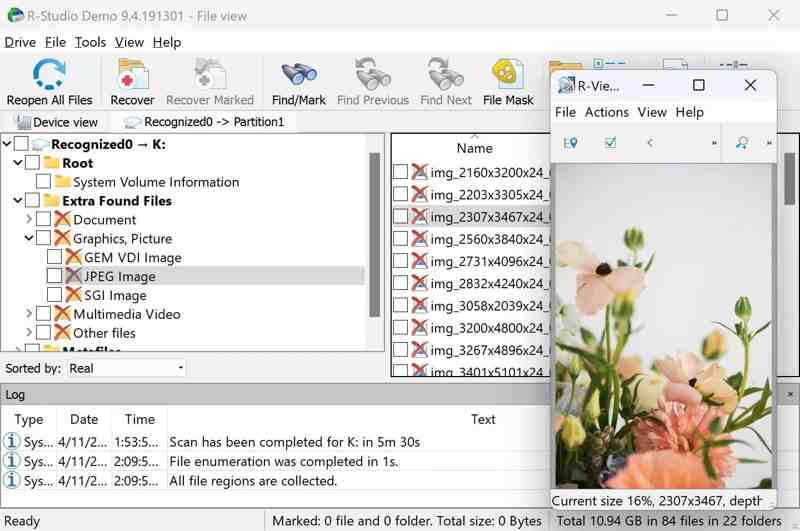Click the mark-file checkbox icon in R-Viewer
Viewport: 800px width, 531px height.
[610, 143]
